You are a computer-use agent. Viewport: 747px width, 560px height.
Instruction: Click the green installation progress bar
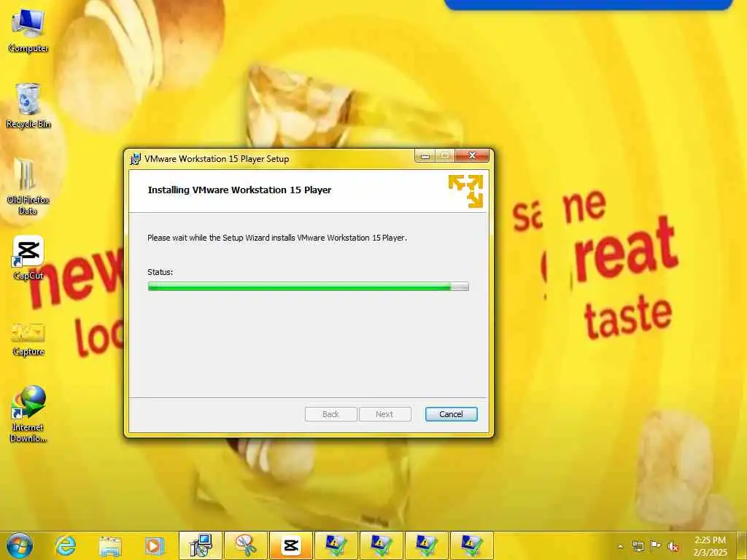[308, 286]
